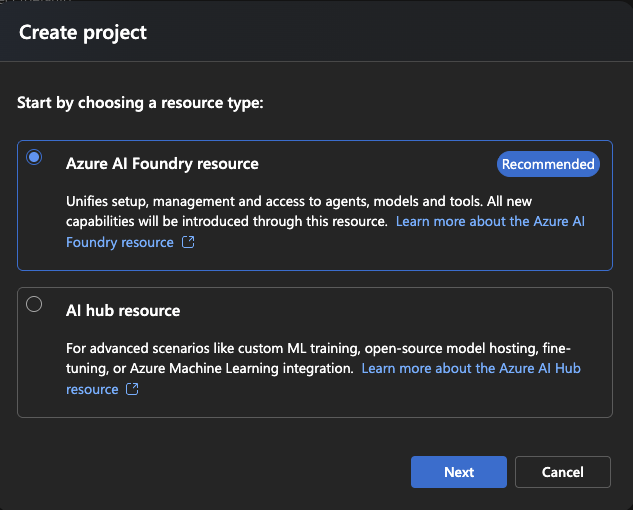Click wrapped "resource" link text in AI hub card
Viewport: 633px width, 510px height.
[92, 390]
